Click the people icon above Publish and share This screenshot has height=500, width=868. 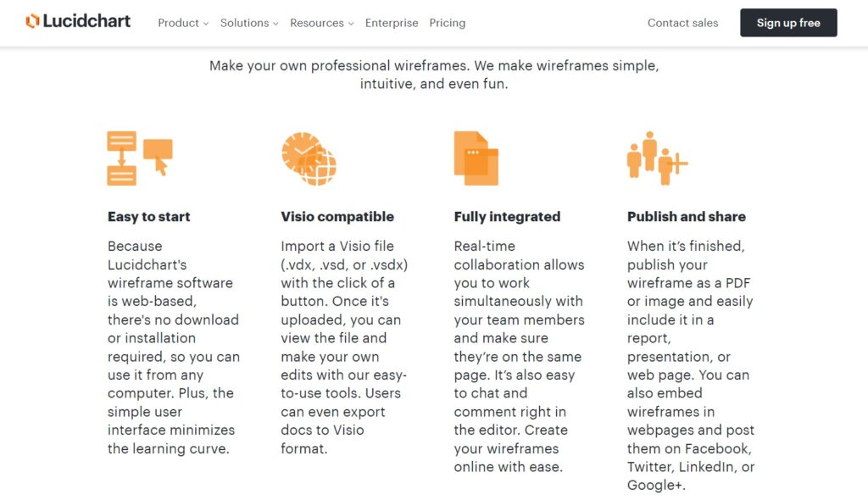656,156
